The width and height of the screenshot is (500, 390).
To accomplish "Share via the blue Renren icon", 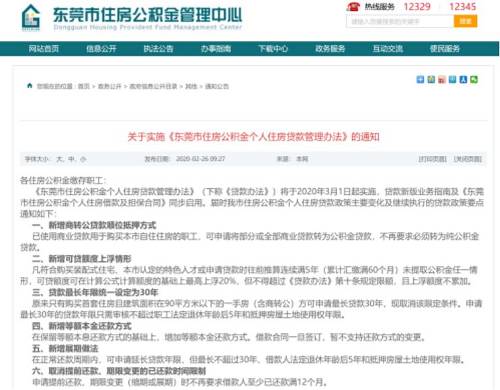I will [x=463, y=79].
